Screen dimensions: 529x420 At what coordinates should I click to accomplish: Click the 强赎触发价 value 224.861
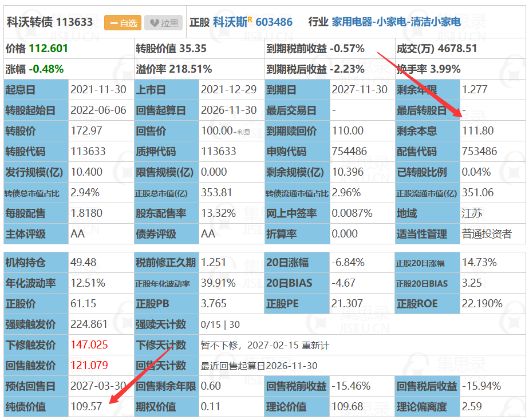pos(89,324)
